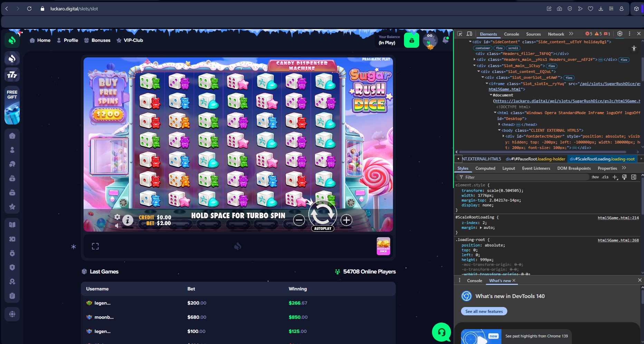Viewport: 644px width, 344px height.
Task: Open the slot game settings gear
Action: click(x=117, y=217)
